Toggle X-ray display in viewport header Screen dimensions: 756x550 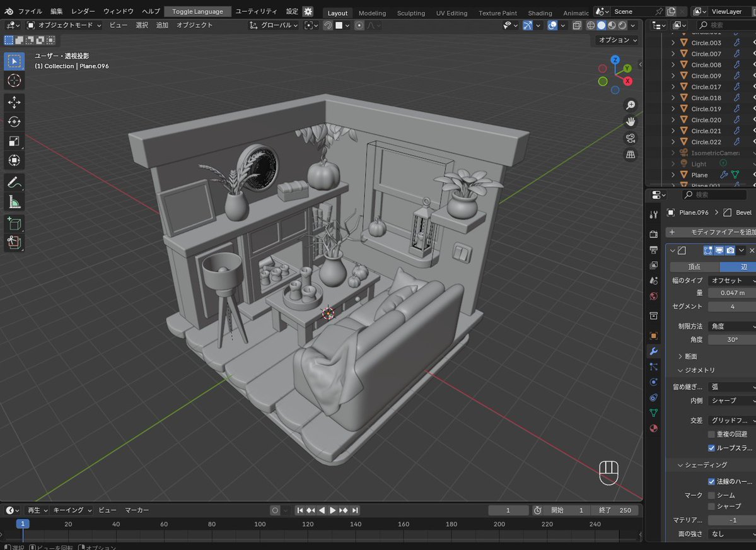[577, 26]
